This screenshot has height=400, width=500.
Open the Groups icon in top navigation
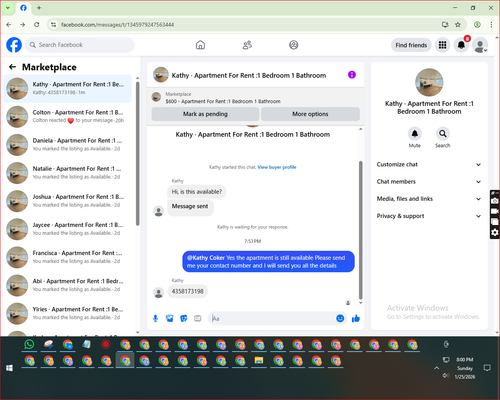click(294, 45)
